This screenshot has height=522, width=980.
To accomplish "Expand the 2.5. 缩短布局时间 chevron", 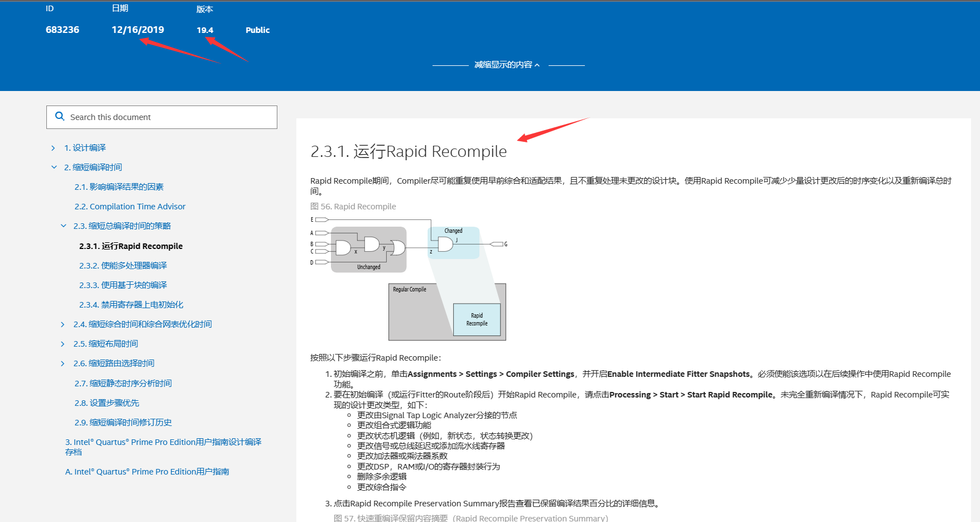I will click(x=63, y=344).
